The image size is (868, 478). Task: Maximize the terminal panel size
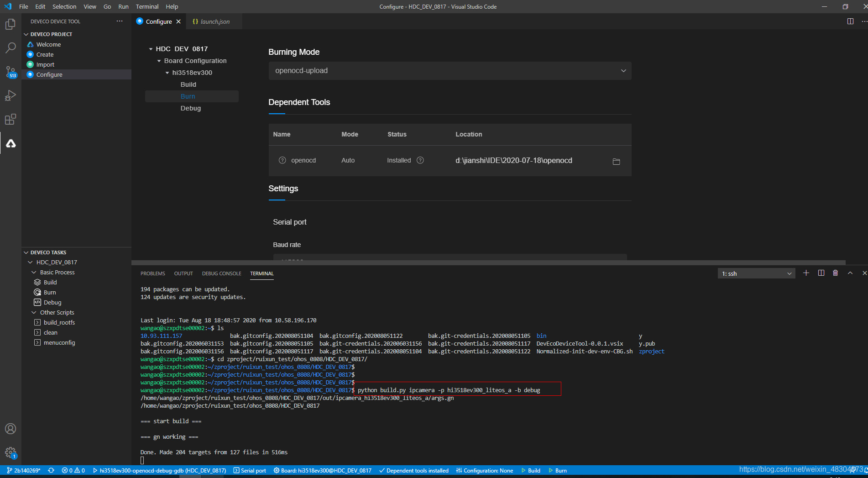(x=850, y=273)
